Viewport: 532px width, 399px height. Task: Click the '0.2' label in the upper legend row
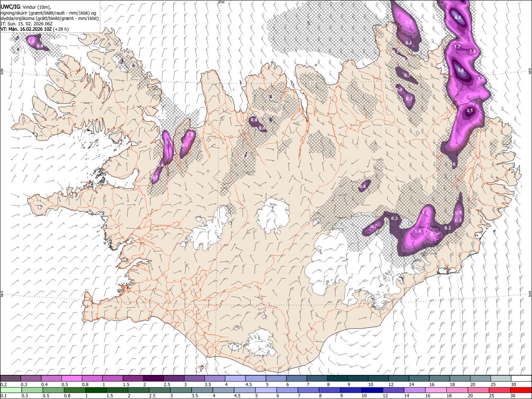point(4,384)
